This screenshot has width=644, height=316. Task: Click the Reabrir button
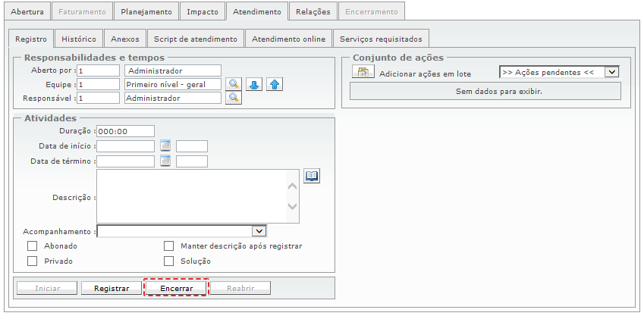[x=240, y=289]
